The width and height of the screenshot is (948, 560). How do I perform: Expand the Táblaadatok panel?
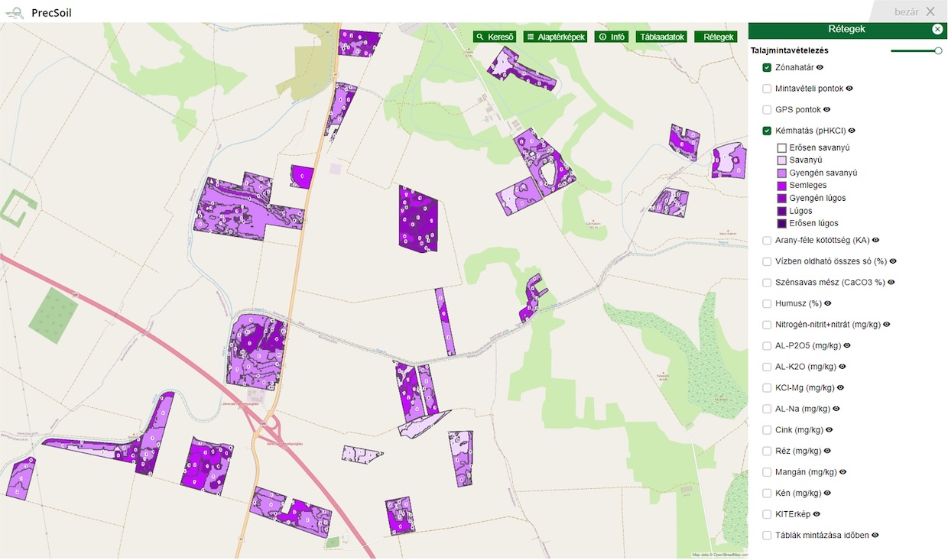(x=662, y=37)
